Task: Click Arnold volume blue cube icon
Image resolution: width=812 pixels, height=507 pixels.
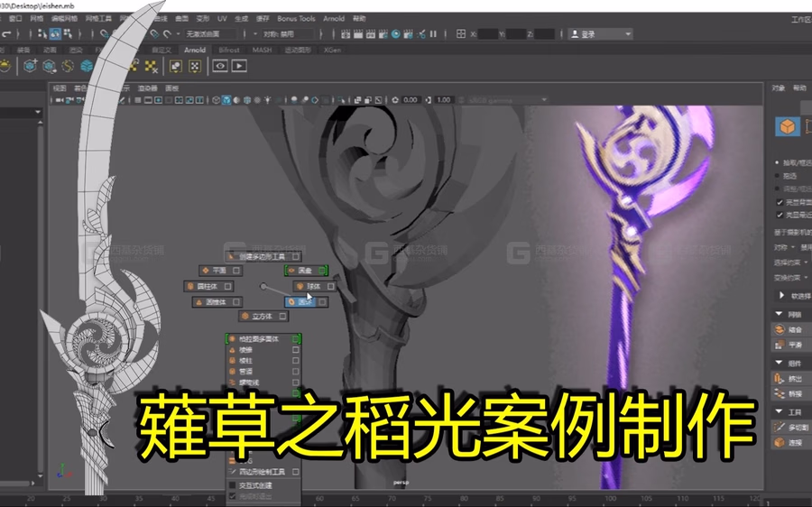Action: (87, 66)
